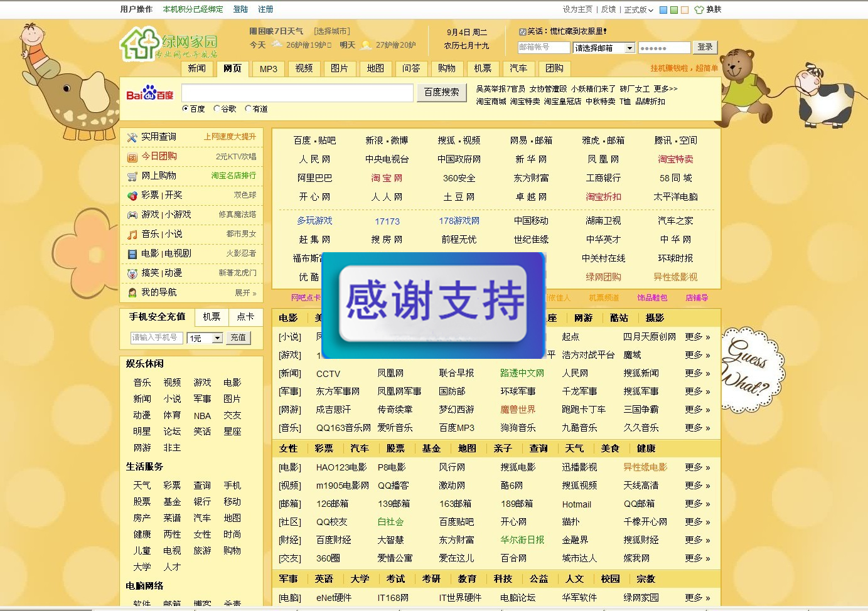Select the blue skin swatch
This screenshot has width=868, height=611.
(x=663, y=10)
